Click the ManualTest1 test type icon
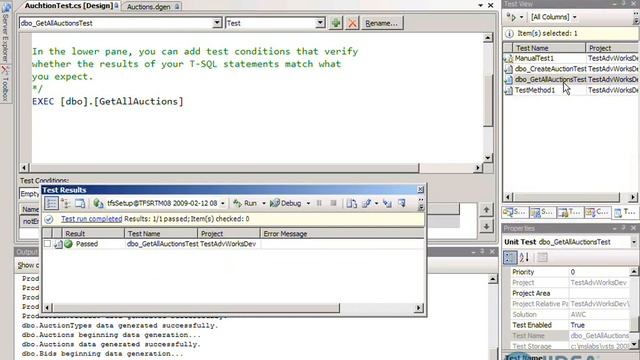Image resolution: width=640 pixels, height=360 pixels. tap(509, 58)
